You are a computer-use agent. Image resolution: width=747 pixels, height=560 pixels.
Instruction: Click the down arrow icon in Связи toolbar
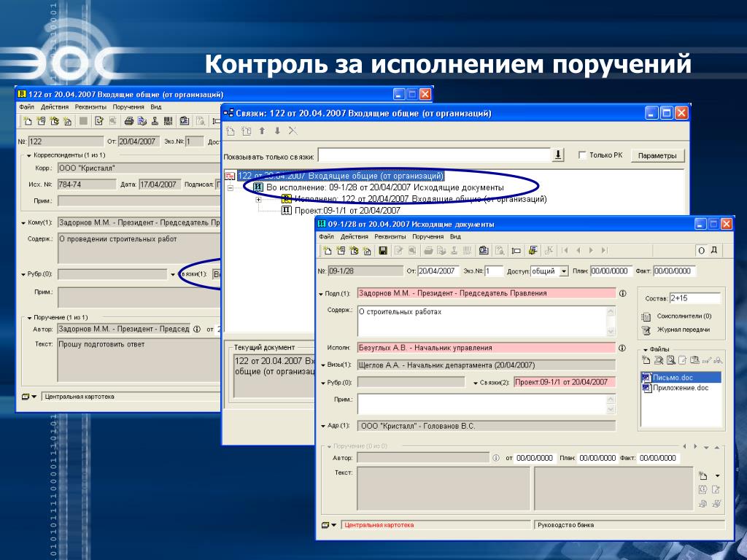(277, 131)
